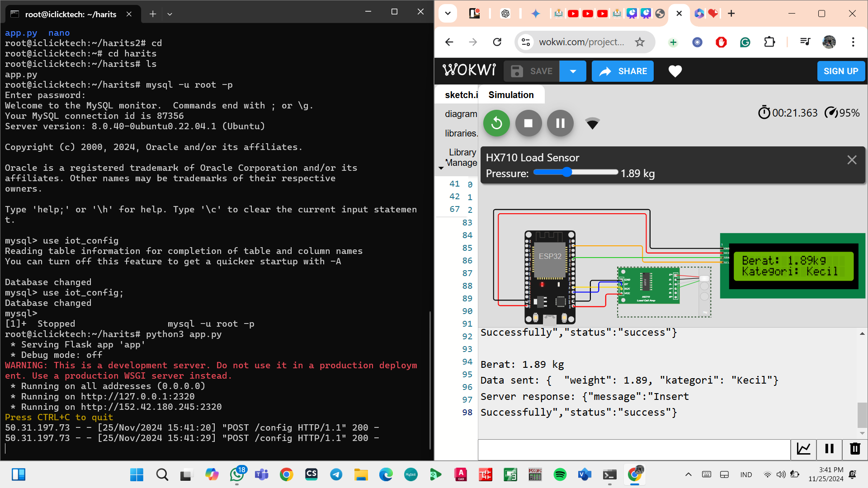This screenshot has height=488, width=868.
Task: Click the SAVE button in Wokwi
Action: pos(532,71)
